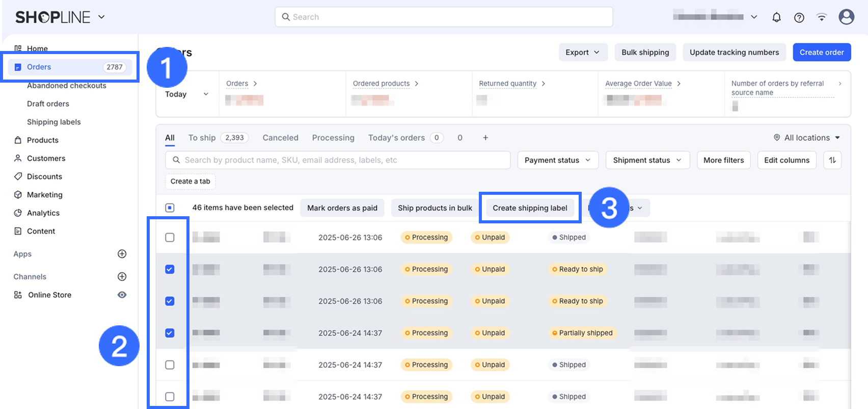Open the Shipment status filter dropdown

coord(647,160)
